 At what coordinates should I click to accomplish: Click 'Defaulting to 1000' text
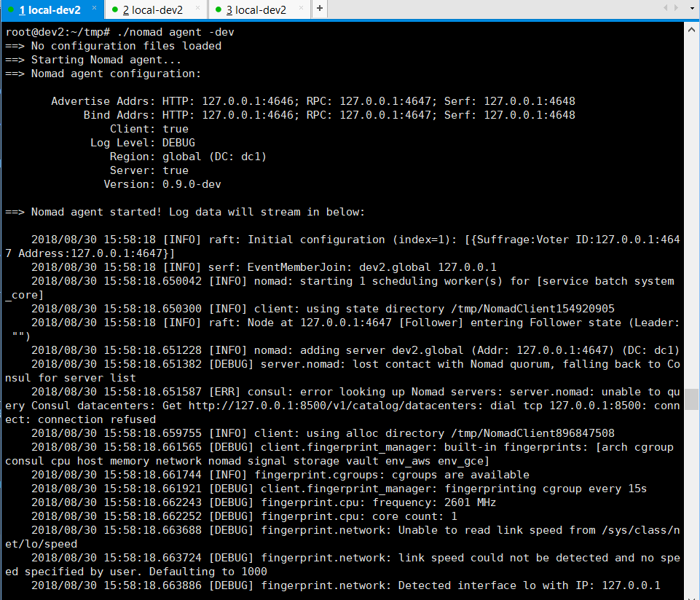coord(208,572)
